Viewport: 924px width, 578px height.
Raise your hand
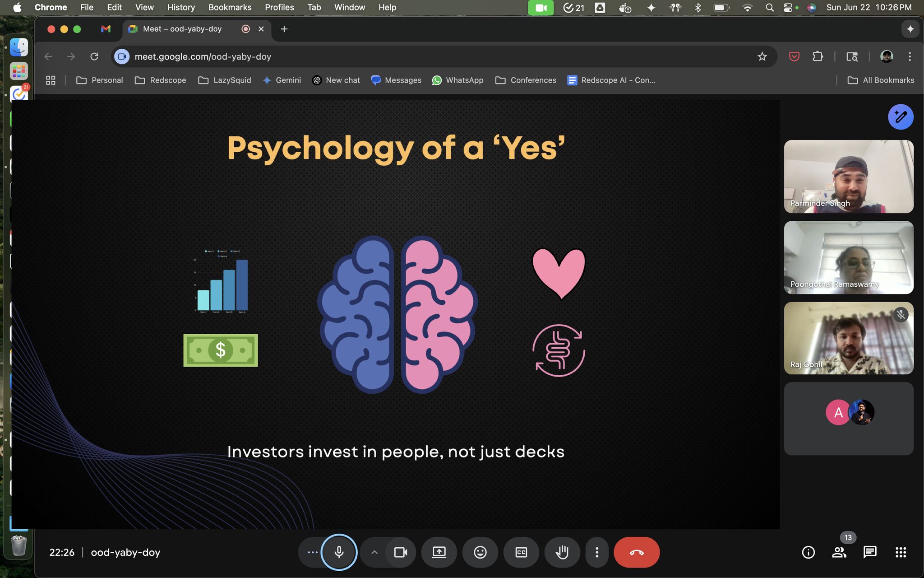[x=561, y=552]
